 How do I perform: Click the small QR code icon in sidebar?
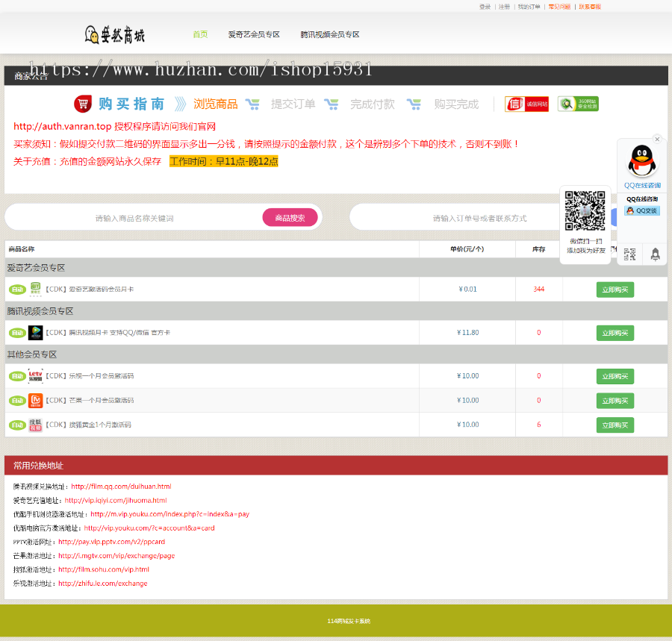coord(629,254)
